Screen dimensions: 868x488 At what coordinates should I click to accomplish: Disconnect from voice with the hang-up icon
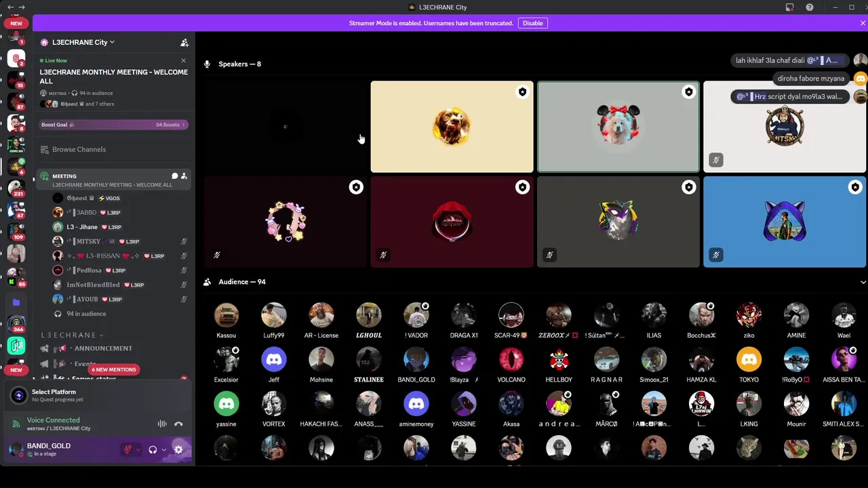(x=178, y=424)
